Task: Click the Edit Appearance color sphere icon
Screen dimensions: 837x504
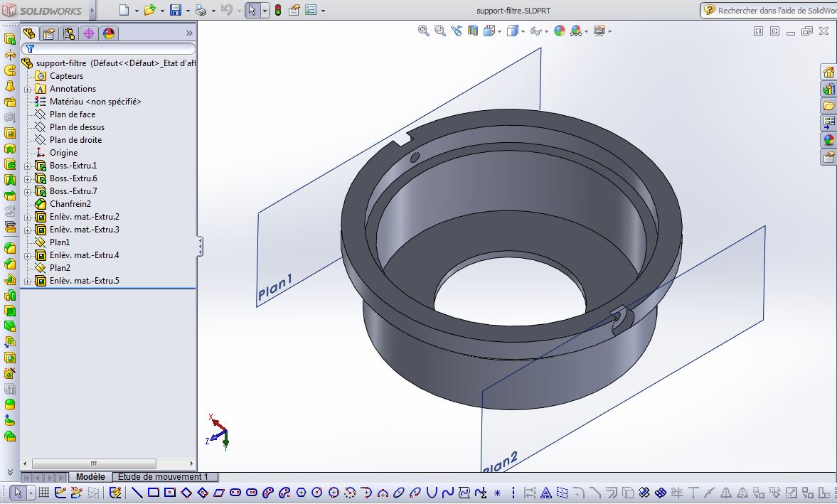Action: pyautogui.click(x=560, y=31)
